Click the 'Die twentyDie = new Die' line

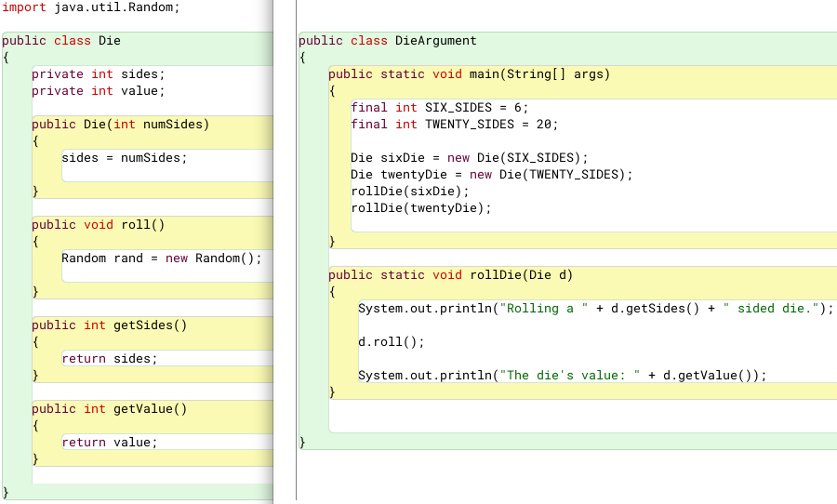[491, 175]
